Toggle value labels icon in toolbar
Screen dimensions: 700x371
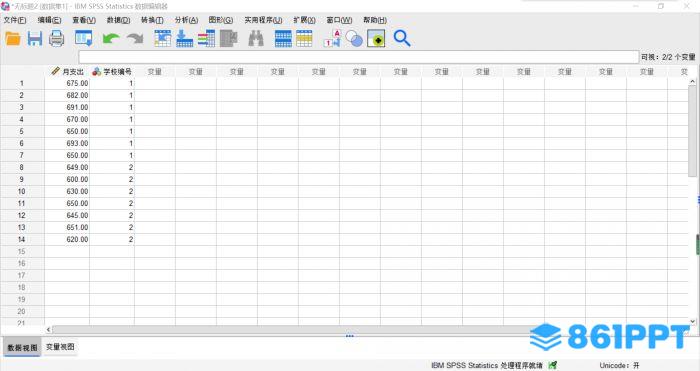332,39
